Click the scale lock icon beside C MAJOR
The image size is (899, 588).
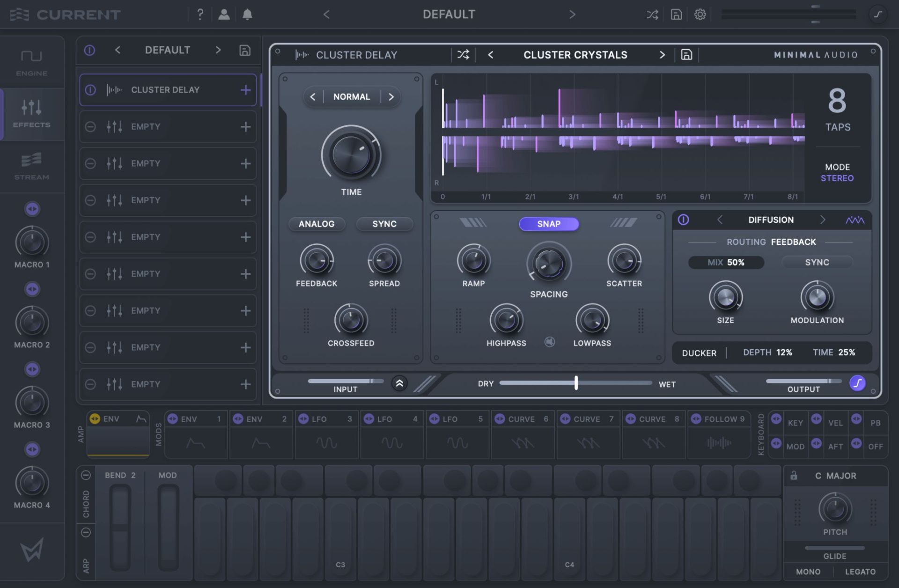[x=794, y=476]
